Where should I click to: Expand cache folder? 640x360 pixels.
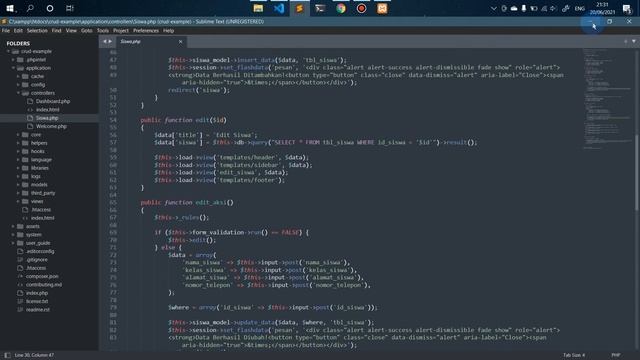click(18, 76)
